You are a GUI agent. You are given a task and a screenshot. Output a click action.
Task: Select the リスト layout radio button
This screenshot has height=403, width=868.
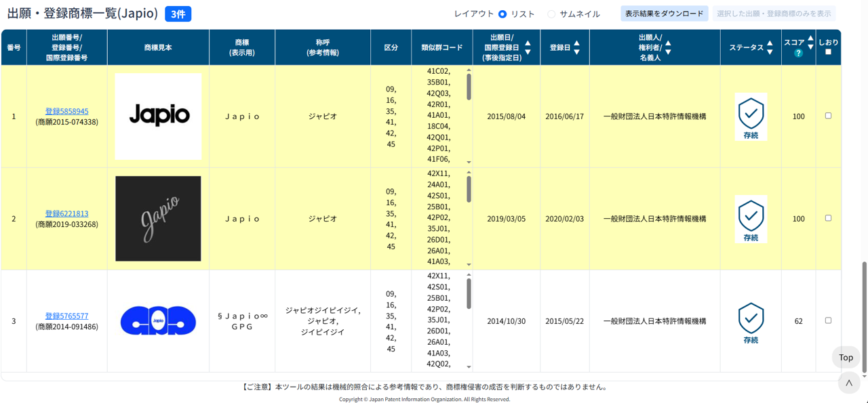point(502,14)
